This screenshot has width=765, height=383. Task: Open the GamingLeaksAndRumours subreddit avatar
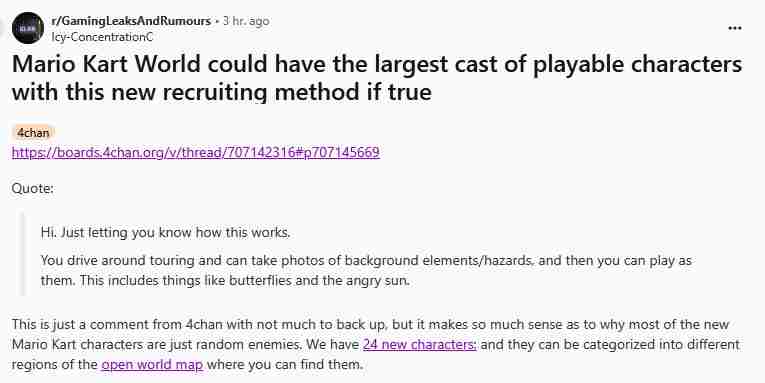[x=28, y=28]
